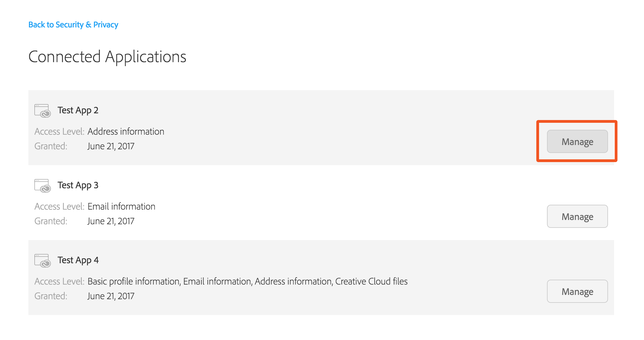Click Test App 2 granted date
Viewport: 644px width, 340px height.
click(x=111, y=146)
